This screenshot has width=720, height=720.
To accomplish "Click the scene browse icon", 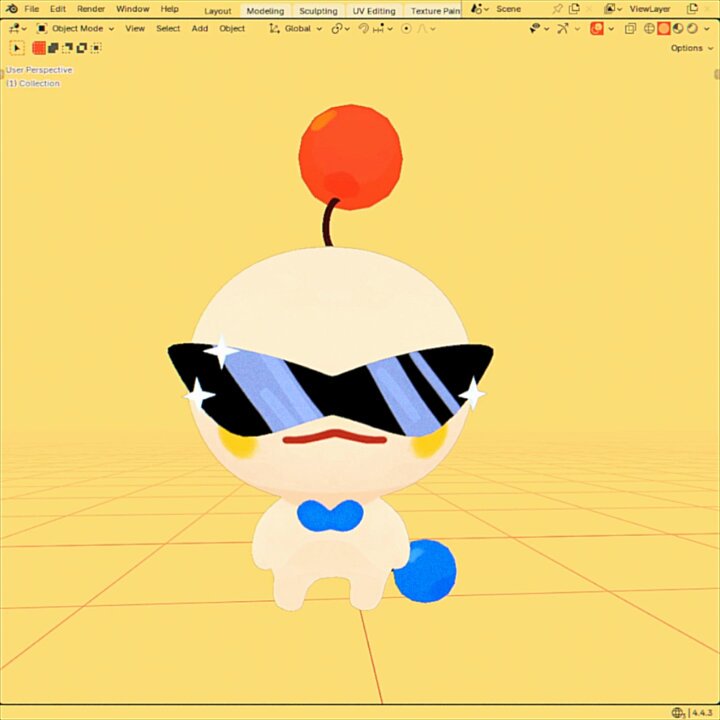I will click(x=477, y=9).
